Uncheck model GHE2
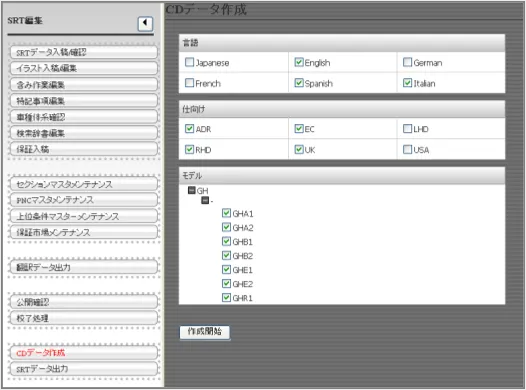 (226, 283)
